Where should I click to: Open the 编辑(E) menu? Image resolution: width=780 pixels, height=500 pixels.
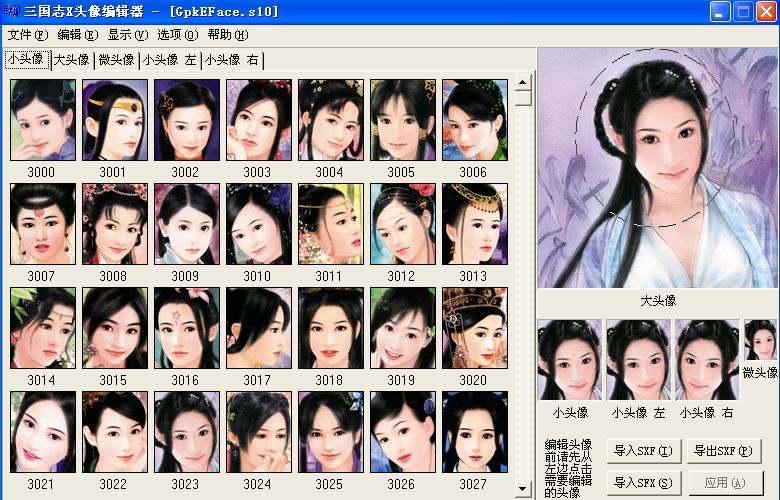[78, 35]
